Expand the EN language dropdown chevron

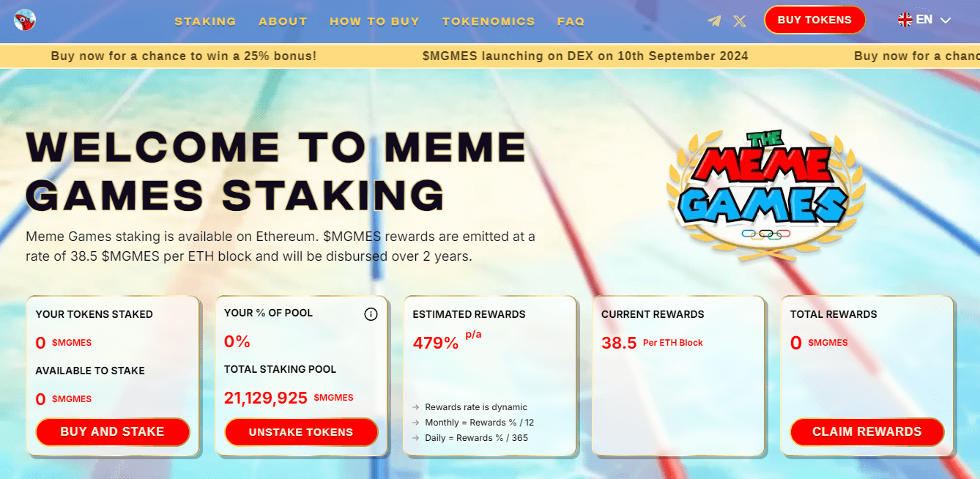pyautogui.click(x=945, y=21)
